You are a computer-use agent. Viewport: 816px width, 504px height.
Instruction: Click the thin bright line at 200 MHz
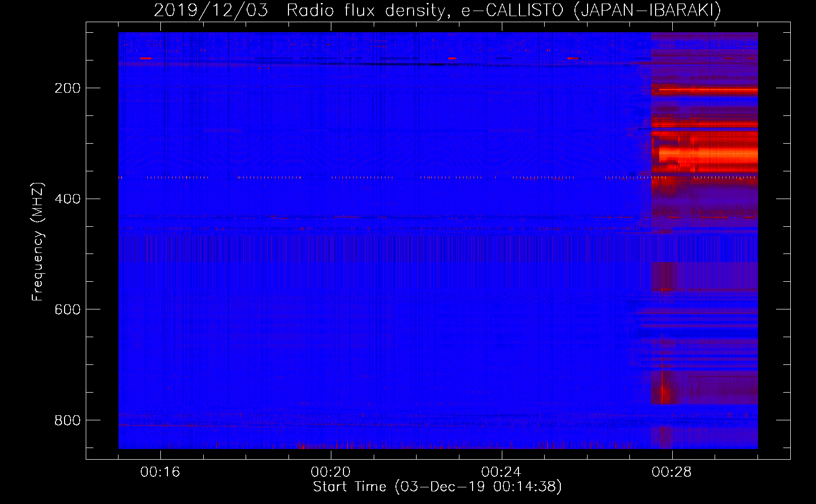coord(708,90)
